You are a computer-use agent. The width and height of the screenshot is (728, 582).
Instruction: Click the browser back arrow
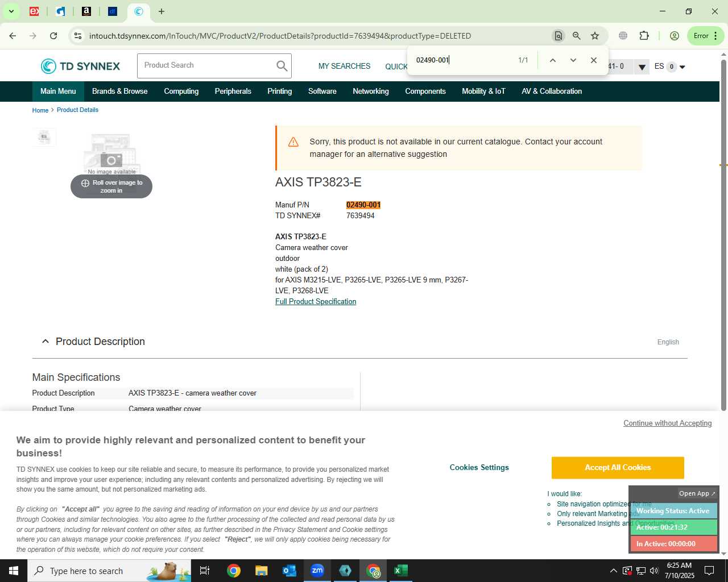tap(13, 36)
